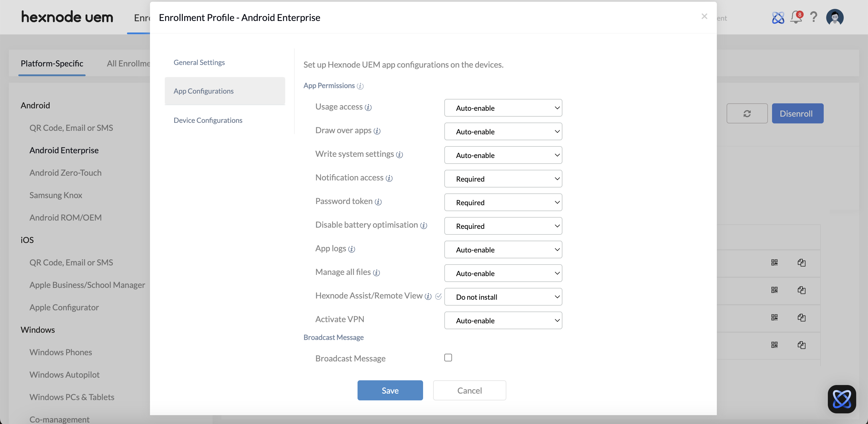Show info for Usage access
Screen dimensions: 868x424
click(x=368, y=107)
